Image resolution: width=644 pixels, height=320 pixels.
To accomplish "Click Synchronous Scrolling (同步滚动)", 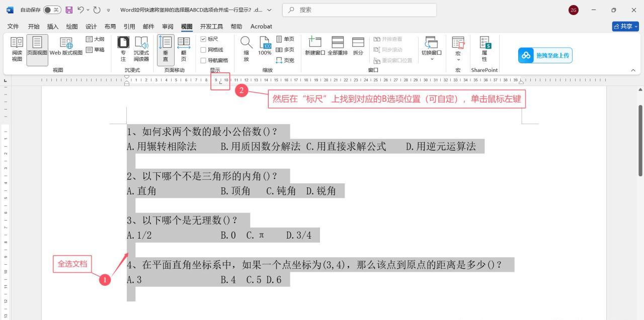I will coord(388,50).
